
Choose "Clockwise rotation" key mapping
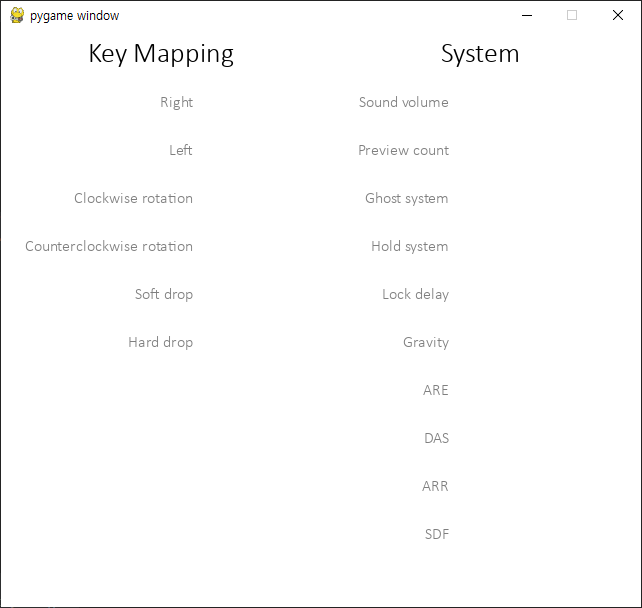point(133,198)
